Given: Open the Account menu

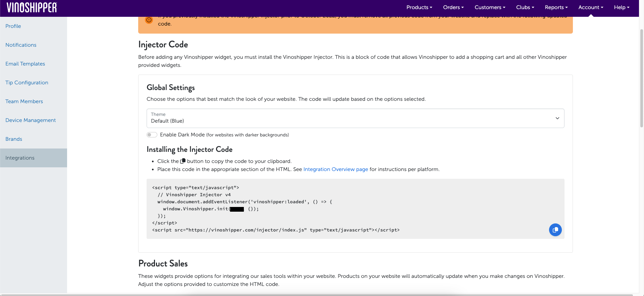Looking at the screenshot, I should point(591,7).
